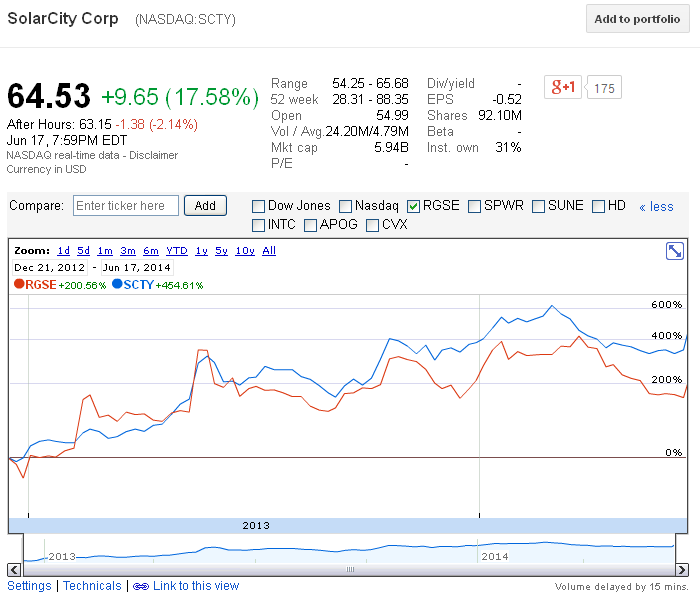Select the Inst. own 31% value
700x596 pixels.
click(x=508, y=148)
